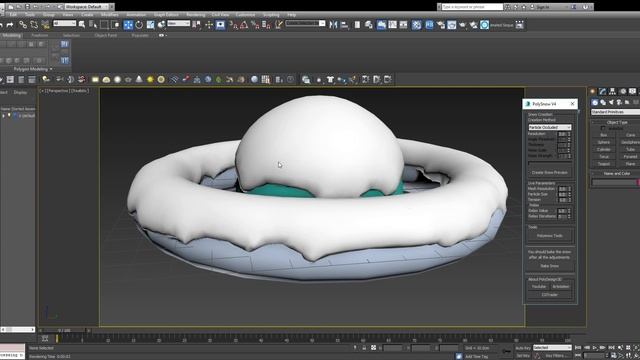Toggle the Selection Lock icon
This screenshot has height=360, width=640.
pyautogui.click(x=364, y=348)
